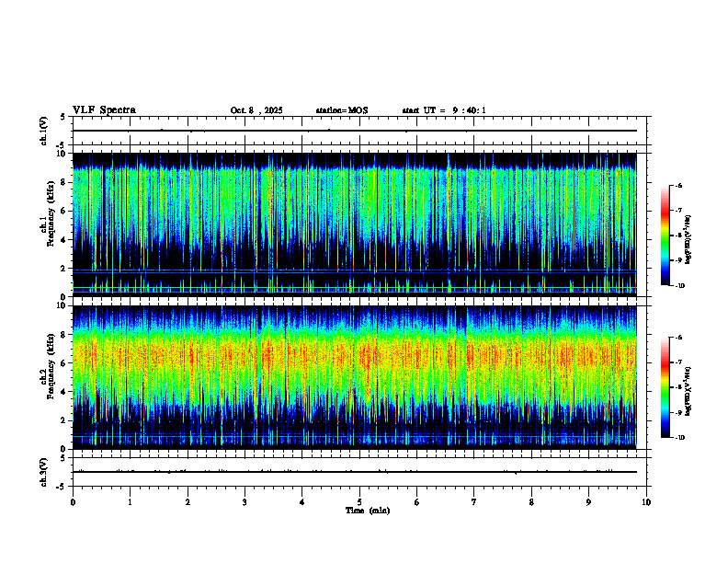Click the "-7" label on the ch.2 color bar
The image size is (728, 563).
pyautogui.click(x=678, y=362)
